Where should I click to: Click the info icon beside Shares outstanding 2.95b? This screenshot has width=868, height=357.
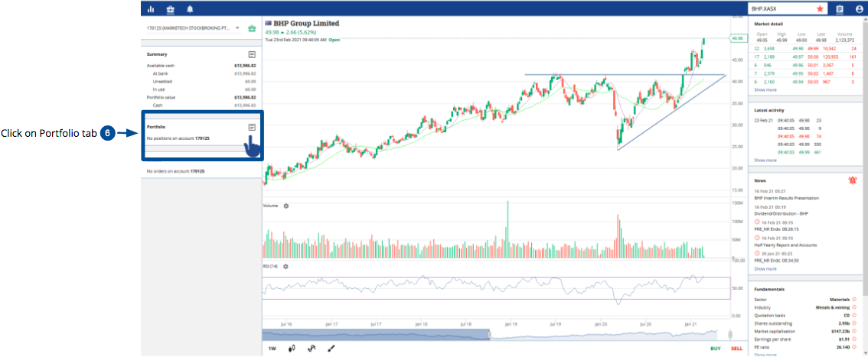click(x=854, y=323)
